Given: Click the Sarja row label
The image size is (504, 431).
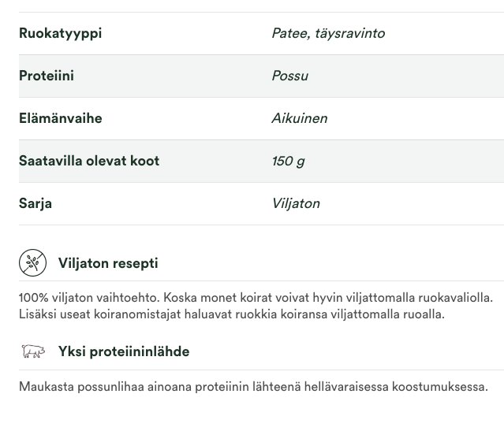Looking at the screenshot, I should point(35,204).
